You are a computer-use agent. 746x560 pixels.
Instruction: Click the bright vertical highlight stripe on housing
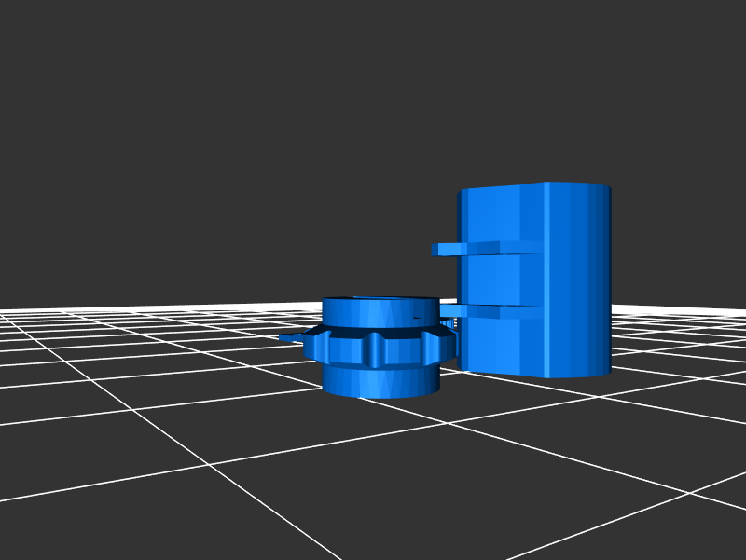[x=547, y=280]
